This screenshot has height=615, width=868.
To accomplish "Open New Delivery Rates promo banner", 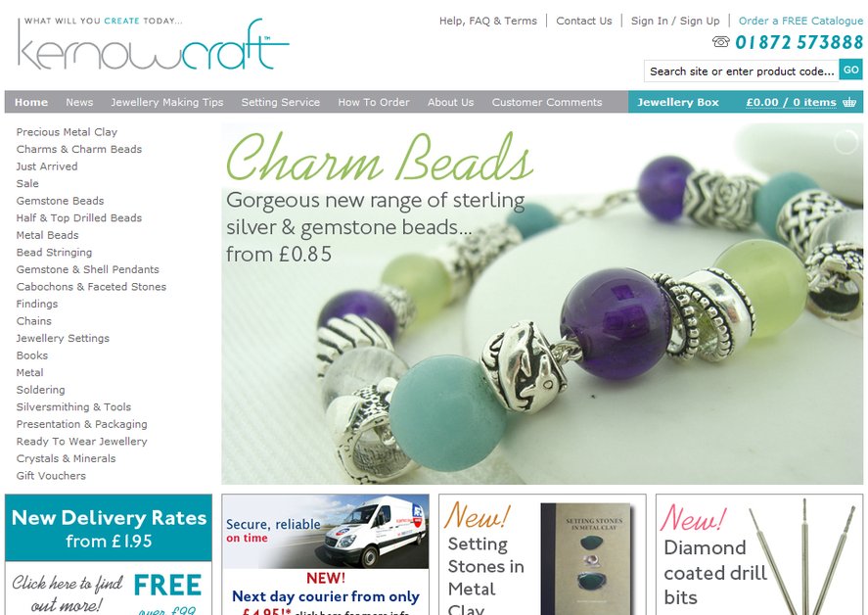I will [x=109, y=528].
